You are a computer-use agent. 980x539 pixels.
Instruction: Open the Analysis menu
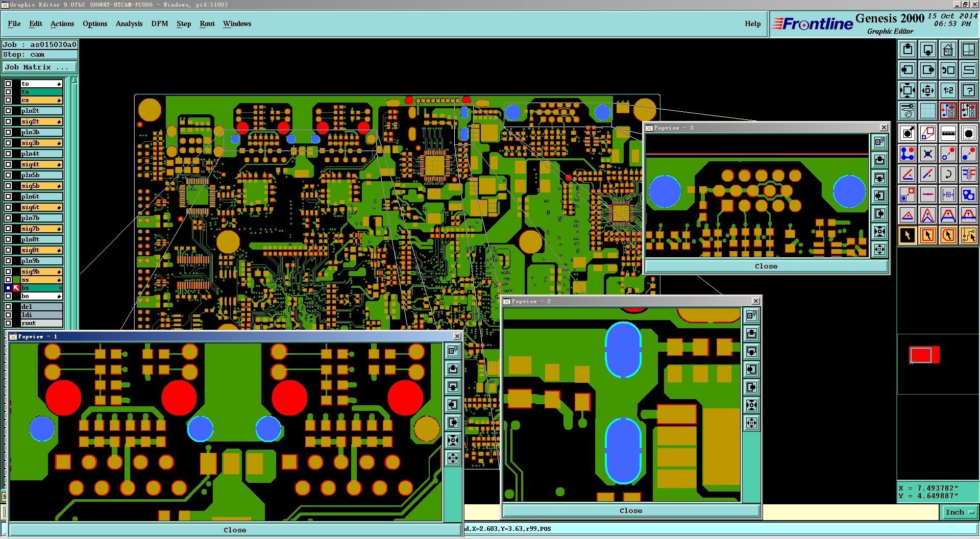coord(129,23)
